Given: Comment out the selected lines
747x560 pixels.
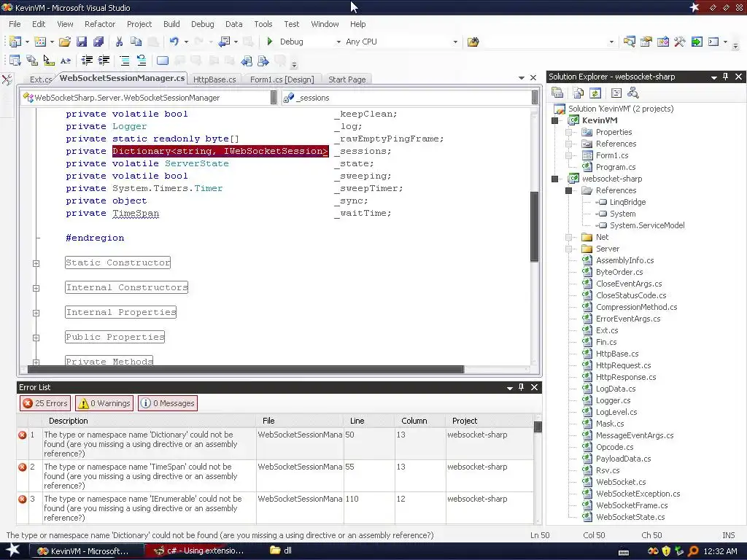Looking at the screenshot, I should pyautogui.click(x=125, y=61).
